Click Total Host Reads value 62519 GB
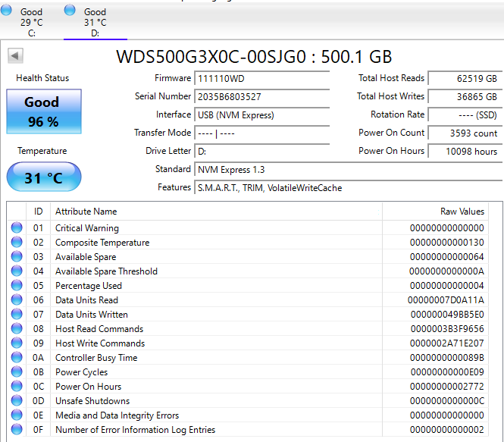Image resolution: width=504 pixels, height=442 pixels. point(465,78)
